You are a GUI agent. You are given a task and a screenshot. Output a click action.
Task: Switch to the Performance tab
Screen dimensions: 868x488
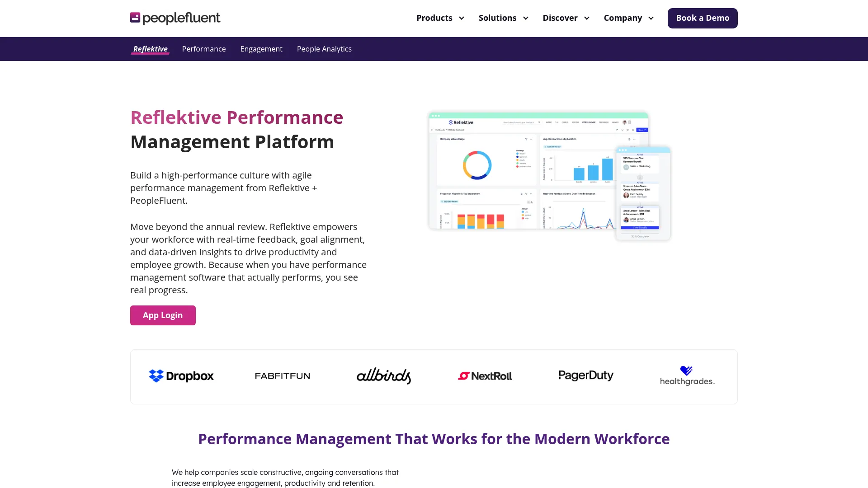(x=204, y=49)
